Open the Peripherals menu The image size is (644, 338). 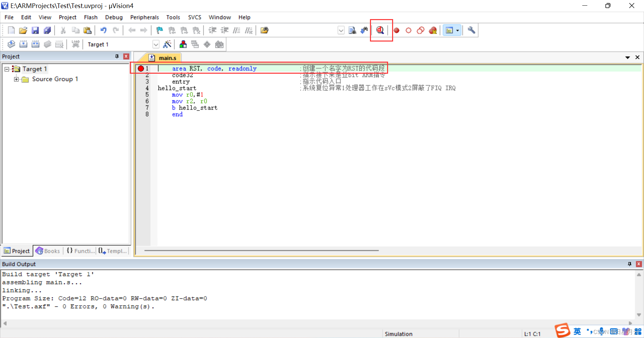pyautogui.click(x=145, y=17)
